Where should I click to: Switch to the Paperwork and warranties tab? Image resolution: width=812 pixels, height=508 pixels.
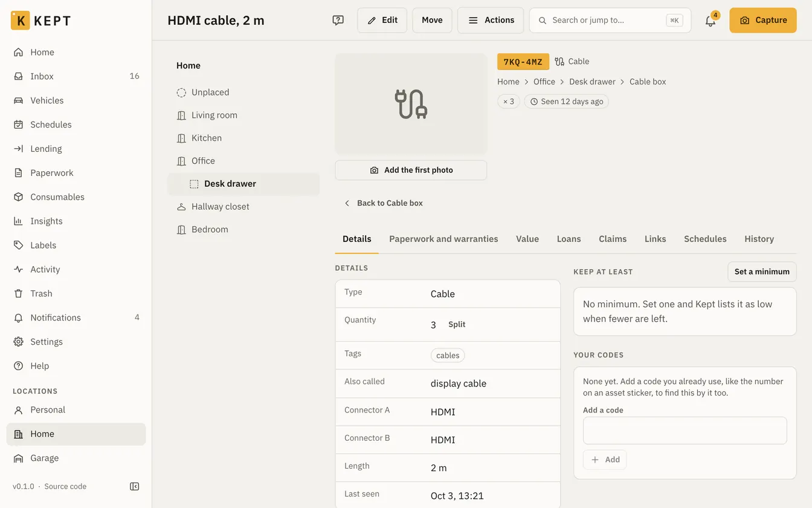(x=443, y=239)
